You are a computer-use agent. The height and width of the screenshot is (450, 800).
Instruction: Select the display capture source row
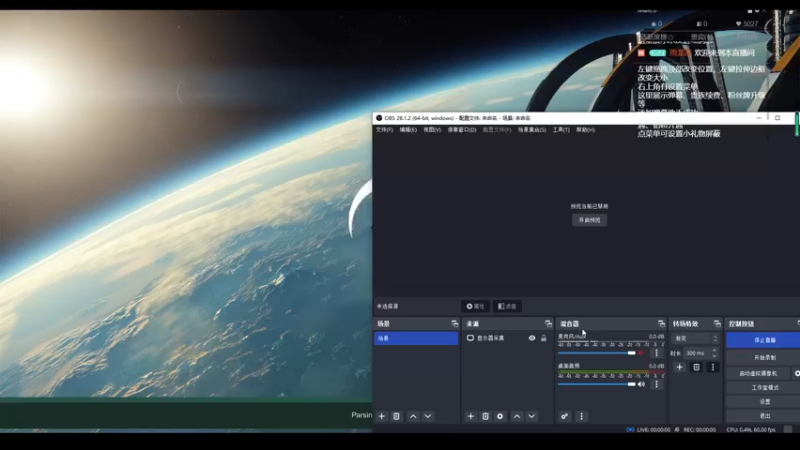point(506,338)
